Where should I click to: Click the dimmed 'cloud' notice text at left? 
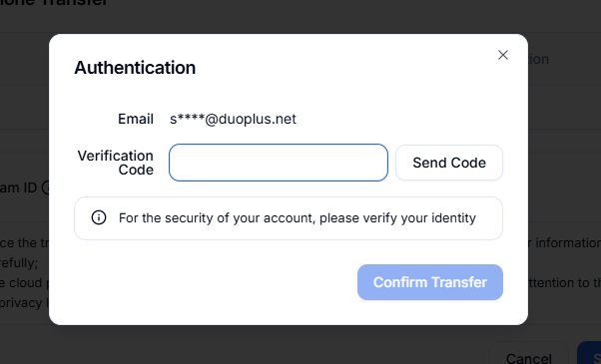[26, 283]
